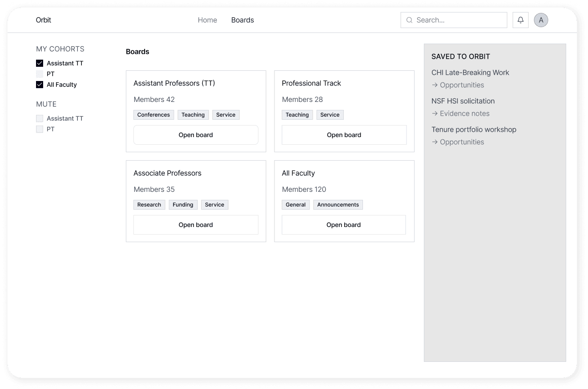Open the user avatar labeled A
This screenshot has width=588, height=389.
pyautogui.click(x=541, y=20)
